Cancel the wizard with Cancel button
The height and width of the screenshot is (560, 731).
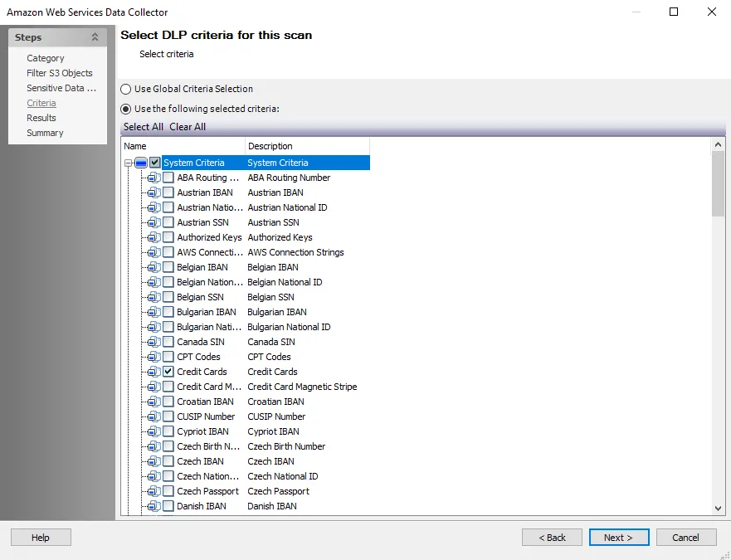(x=686, y=538)
